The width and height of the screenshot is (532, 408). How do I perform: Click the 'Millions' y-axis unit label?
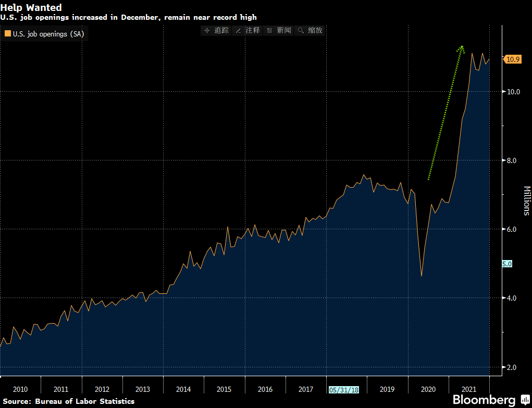526,201
